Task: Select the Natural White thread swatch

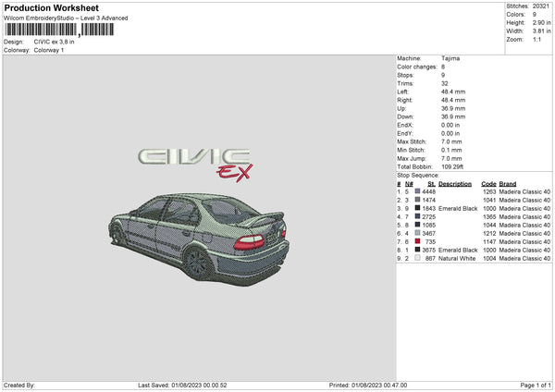Action: pos(417,258)
